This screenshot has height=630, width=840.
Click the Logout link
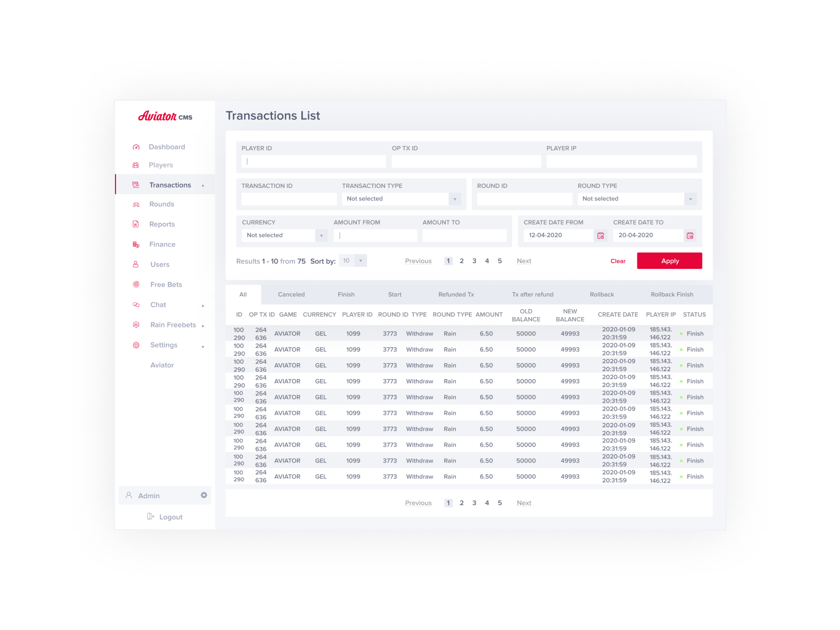[x=171, y=517]
